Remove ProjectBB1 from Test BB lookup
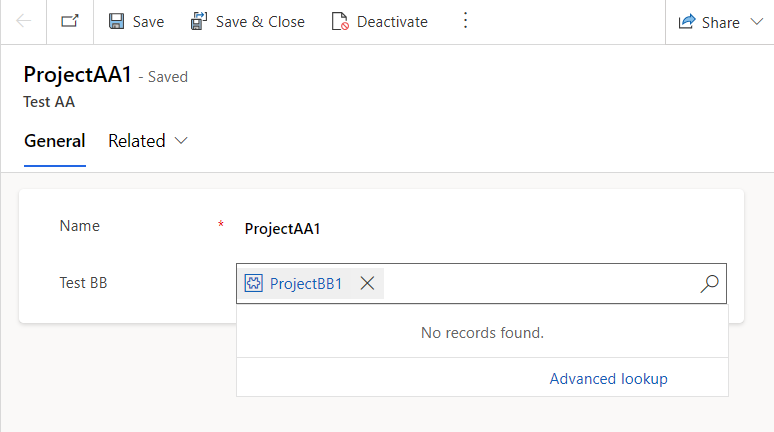This screenshot has height=432, width=774. [367, 284]
